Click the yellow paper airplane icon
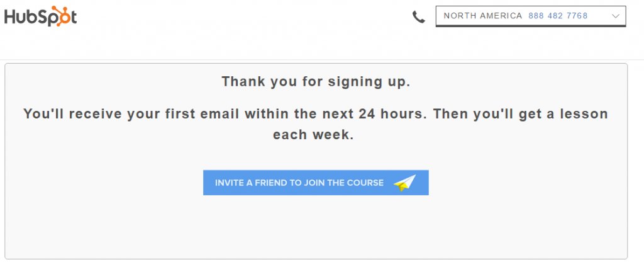Screen dimensions: 644x264 click(405, 183)
